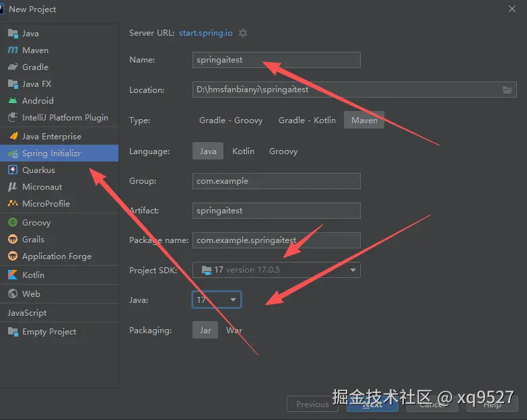Select Maven project type

coord(364,120)
